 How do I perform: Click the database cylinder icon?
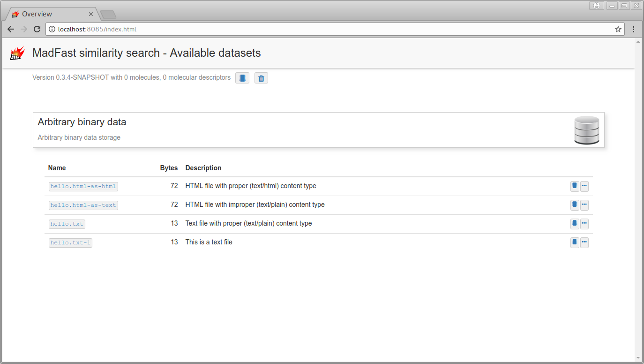(586, 130)
